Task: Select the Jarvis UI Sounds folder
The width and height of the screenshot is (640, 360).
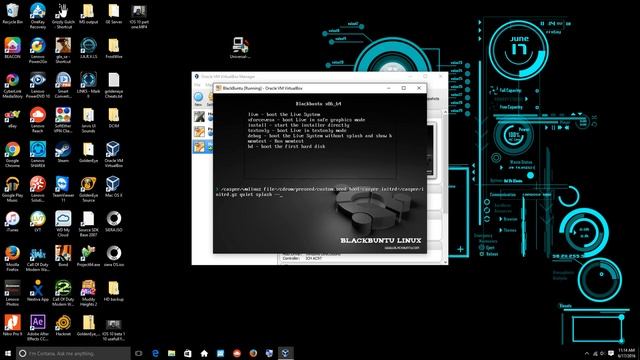Action: pyautogui.click(x=88, y=120)
